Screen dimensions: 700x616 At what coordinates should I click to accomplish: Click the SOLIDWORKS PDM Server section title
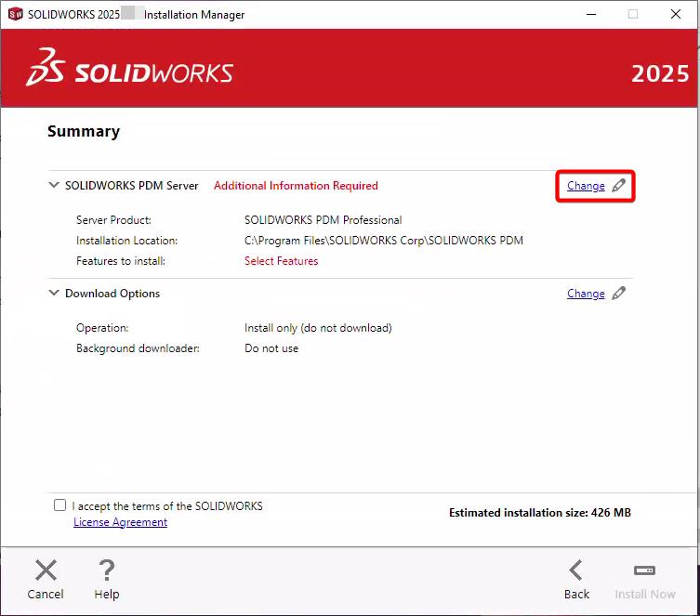click(x=132, y=186)
